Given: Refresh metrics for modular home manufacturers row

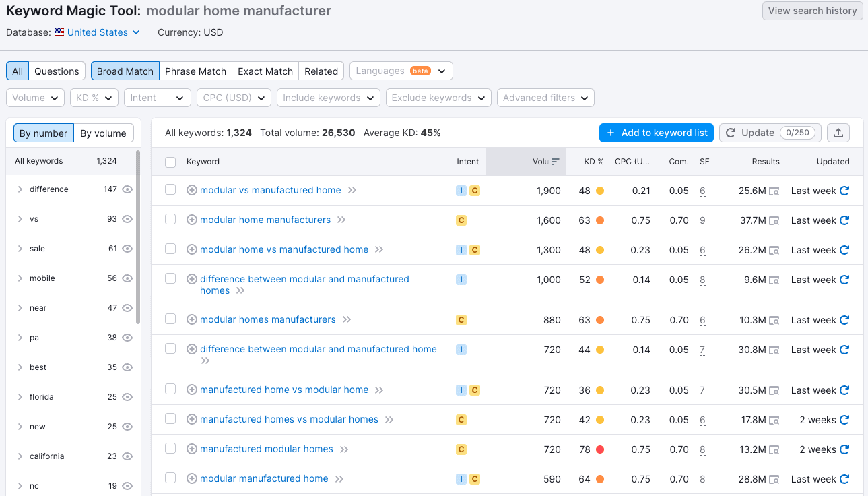Looking at the screenshot, I should [x=846, y=220].
